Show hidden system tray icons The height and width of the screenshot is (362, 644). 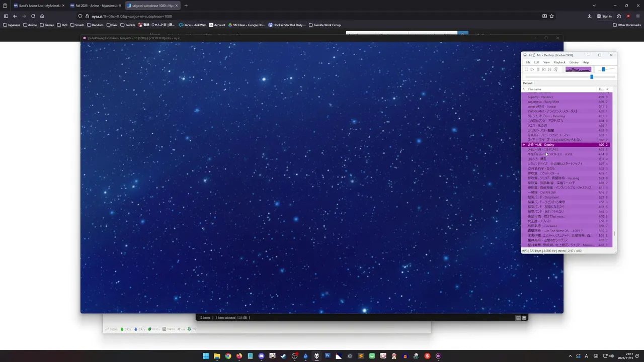(570, 356)
